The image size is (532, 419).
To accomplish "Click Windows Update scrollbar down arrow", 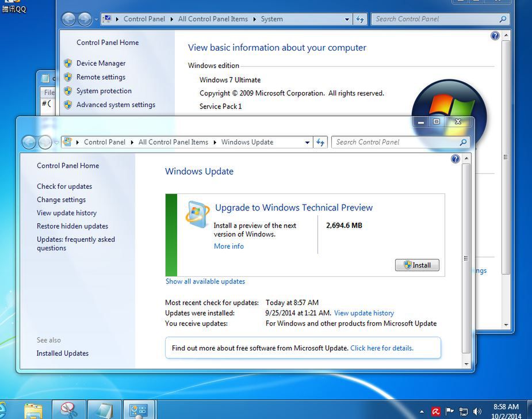I will tap(466, 364).
